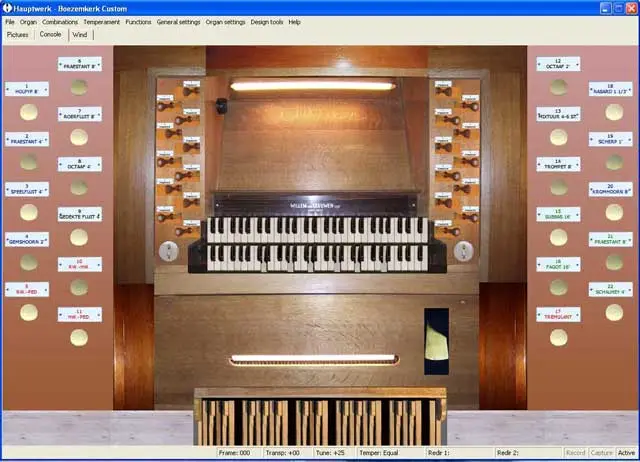The width and height of the screenshot is (640, 462).
Task: Click the Record button in status bar
Action: [x=576, y=453]
